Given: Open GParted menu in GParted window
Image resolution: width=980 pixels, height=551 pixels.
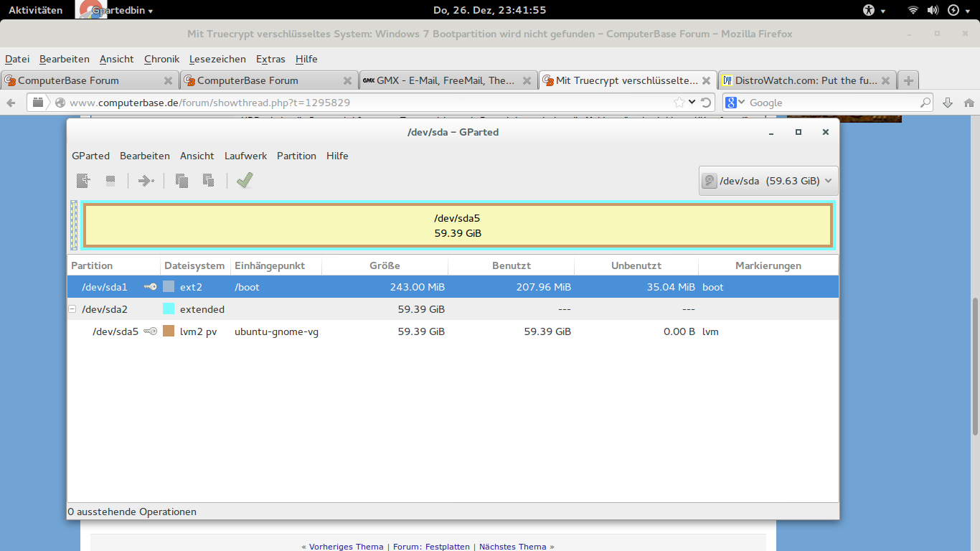Looking at the screenshot, I should pyautogui.click(x=90, y=156).
